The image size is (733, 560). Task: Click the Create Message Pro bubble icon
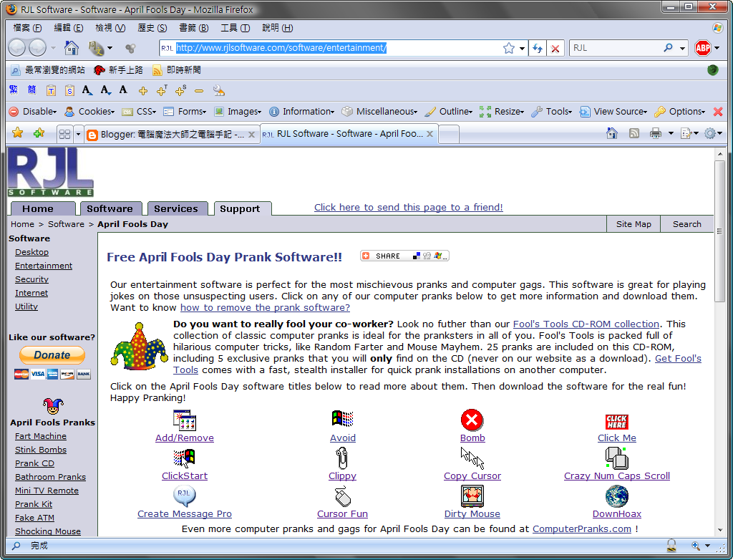tap(184, 496)
